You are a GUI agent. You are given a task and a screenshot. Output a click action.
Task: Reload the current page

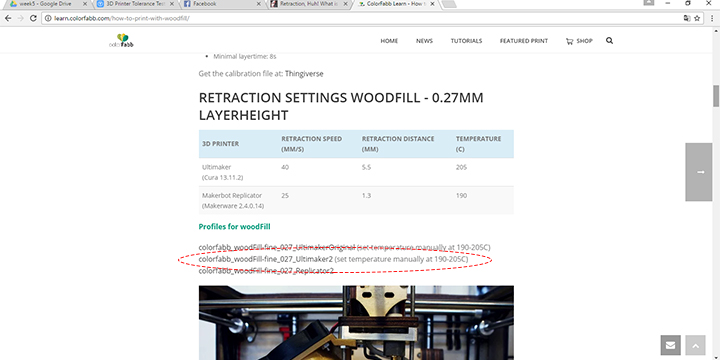click(33, 18)
